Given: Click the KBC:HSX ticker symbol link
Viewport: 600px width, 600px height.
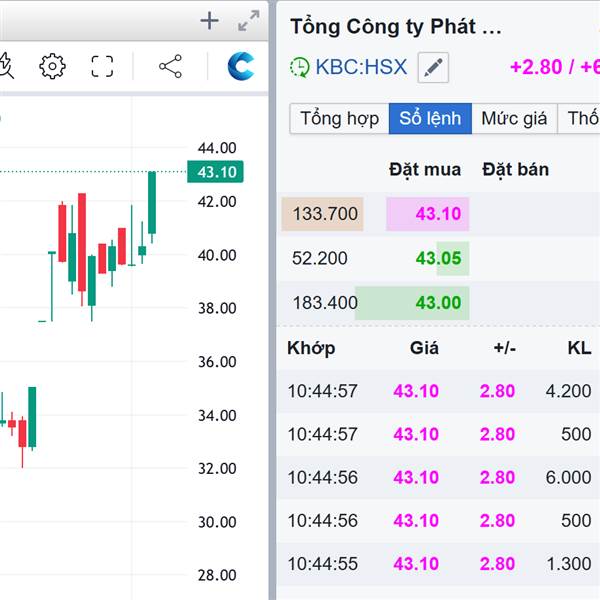Looking at the screenshot, I should tap(361, 68).
